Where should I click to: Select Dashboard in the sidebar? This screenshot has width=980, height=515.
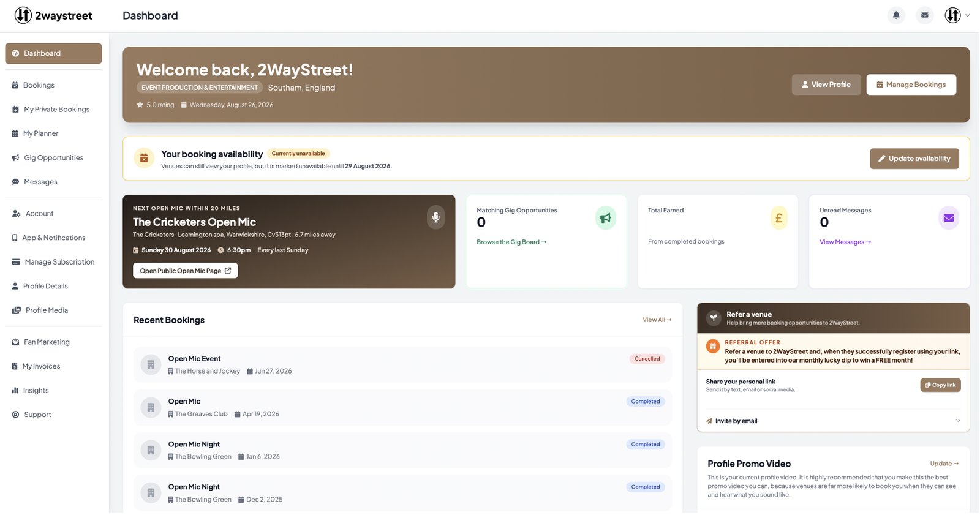point(53,53)
